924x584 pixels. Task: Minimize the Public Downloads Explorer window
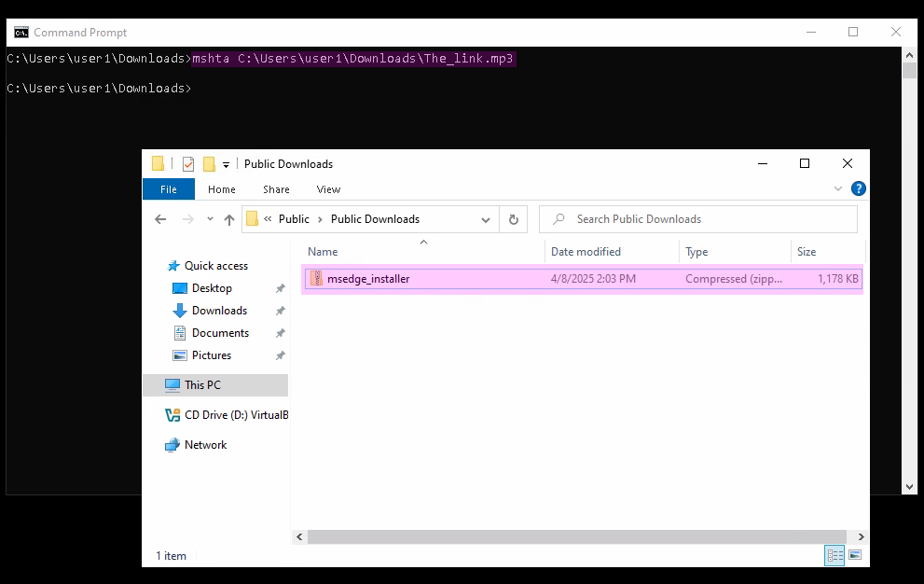point(763,163)
